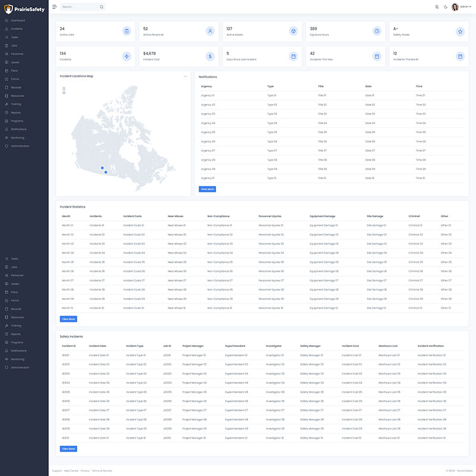Click into the Search input field
Viewport: 476px width, 476px height.
pos(79,7)
